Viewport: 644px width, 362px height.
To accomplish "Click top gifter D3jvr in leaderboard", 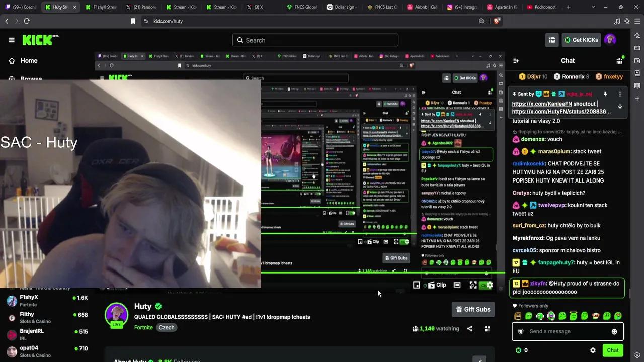I will point(533,77).
